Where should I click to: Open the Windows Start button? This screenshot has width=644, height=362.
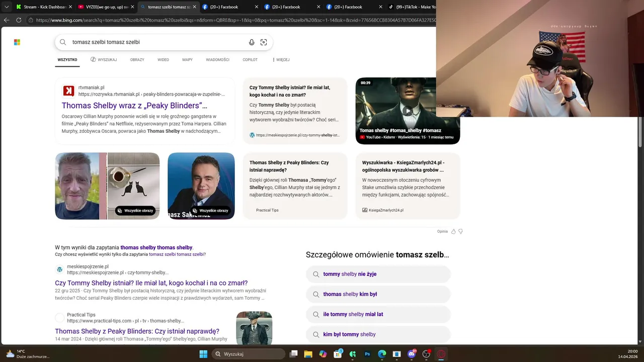203,354
